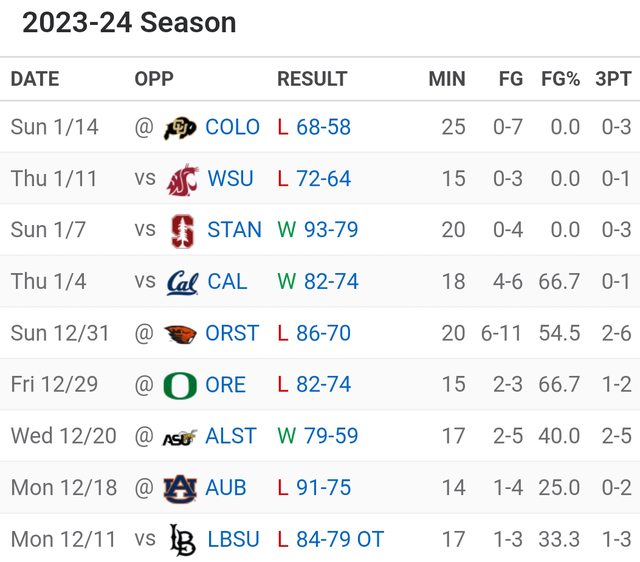The width and height of the screenshot is (640, 562).
Task: Click the Auburn Tigers logo
Action: coord(181,488)
